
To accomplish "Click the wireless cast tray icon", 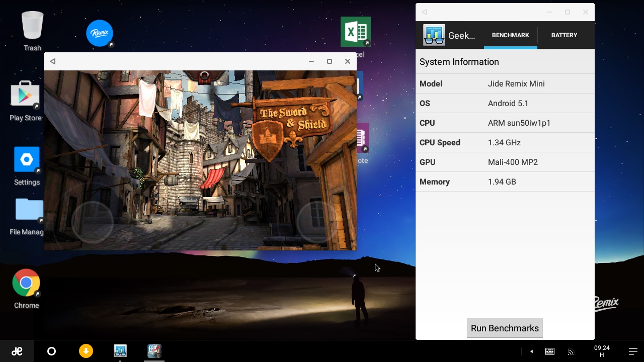I will pyautogui.click(x=571, y=352).
